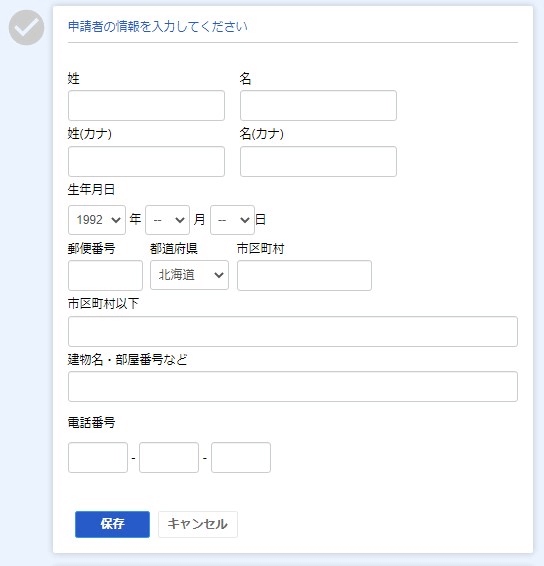Click the first 電話番号 phone box
The height and width of the screenshot is (566, 544).
tap(98, 457)
